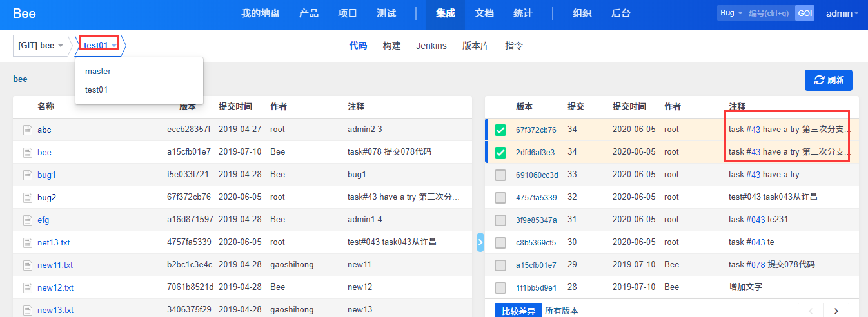868x317 pixels.
Task: Click the 比较差异 compare button
Action: [x=518, y=311]
